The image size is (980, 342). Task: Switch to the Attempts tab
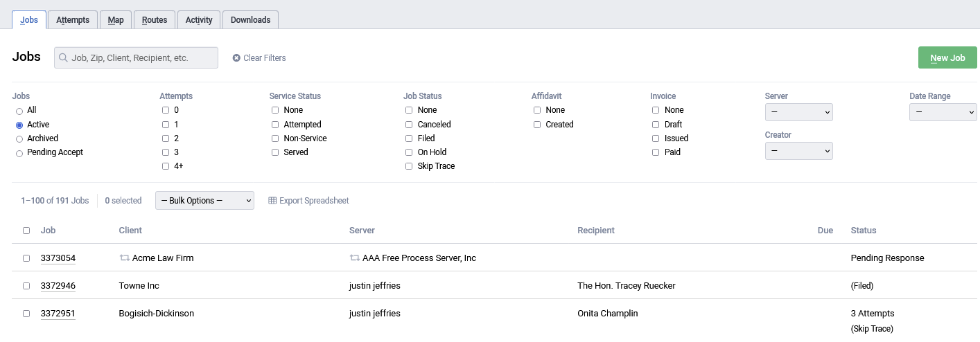tap(73, 20)
